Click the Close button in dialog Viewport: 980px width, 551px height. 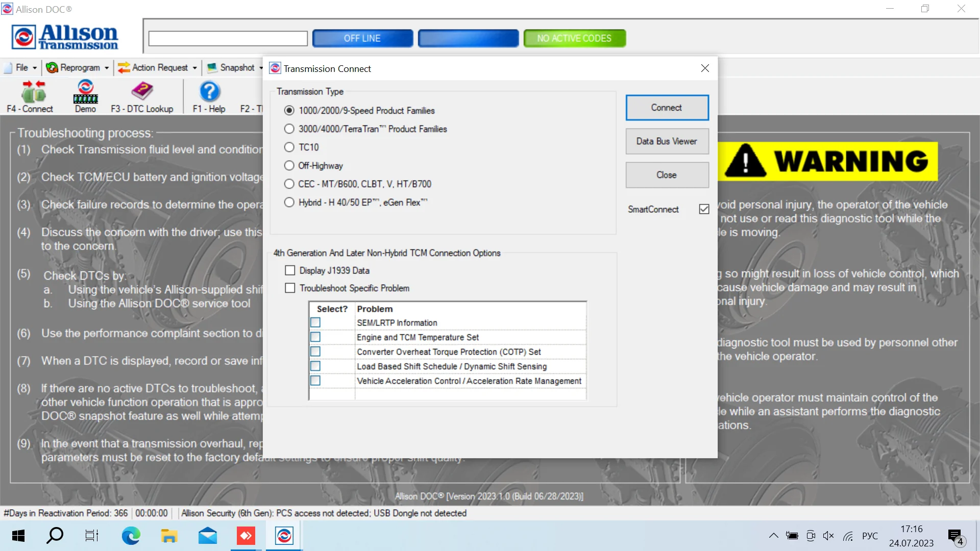pyautogui.click(x=667, y=175)
